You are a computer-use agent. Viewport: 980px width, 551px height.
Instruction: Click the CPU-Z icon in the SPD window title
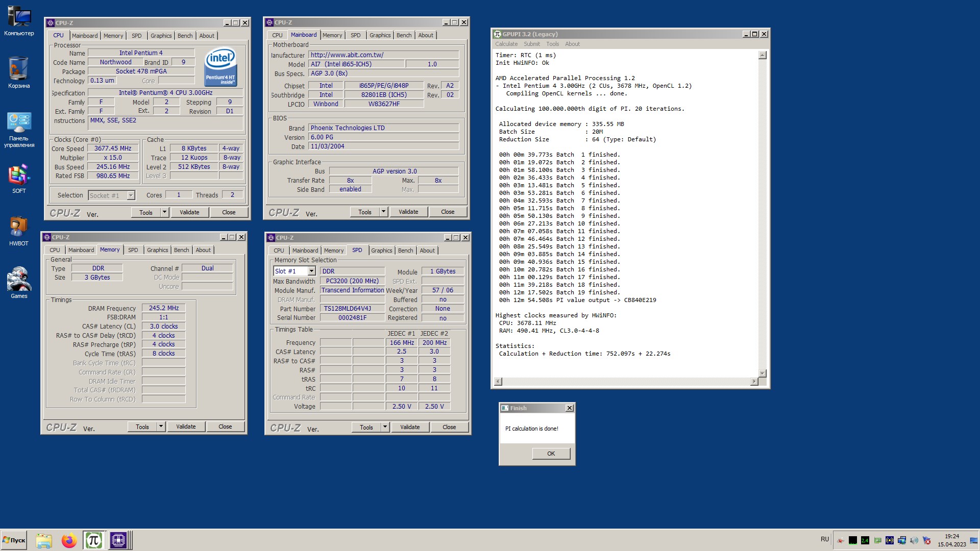[x=271, y=238]
